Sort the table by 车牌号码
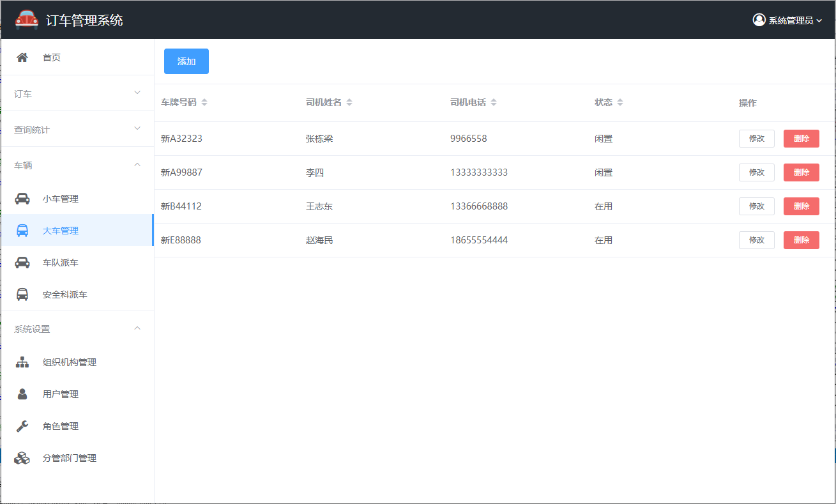The width and height of the screenshot is (836, 504). coord(204,103)
